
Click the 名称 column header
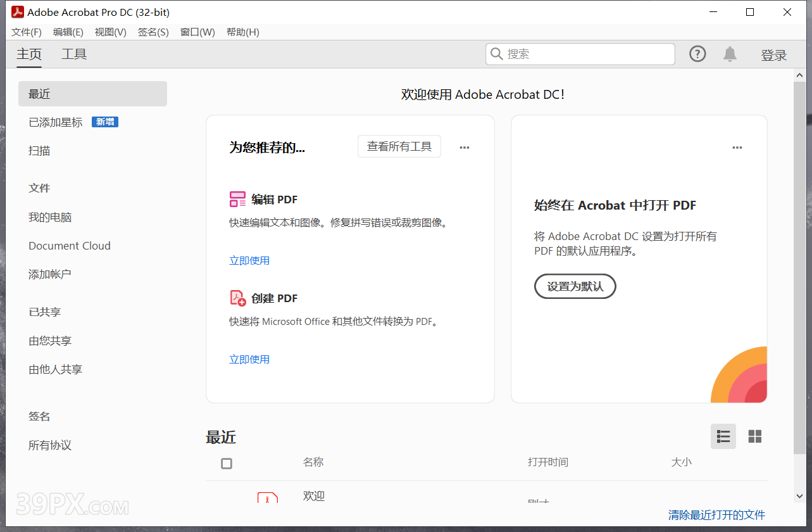click(313, 462)
